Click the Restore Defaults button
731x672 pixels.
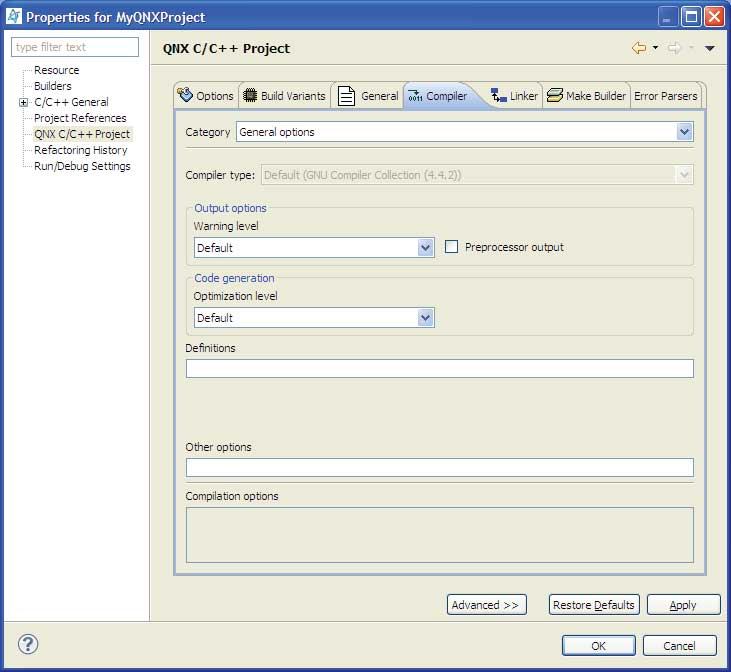[593, 605]
